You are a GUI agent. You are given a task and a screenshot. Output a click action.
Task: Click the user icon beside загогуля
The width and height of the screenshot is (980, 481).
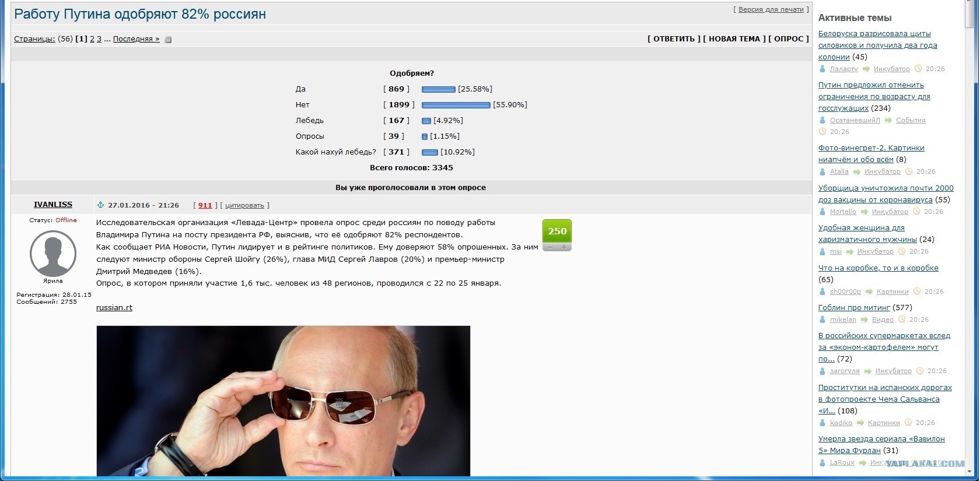[822, 371]
